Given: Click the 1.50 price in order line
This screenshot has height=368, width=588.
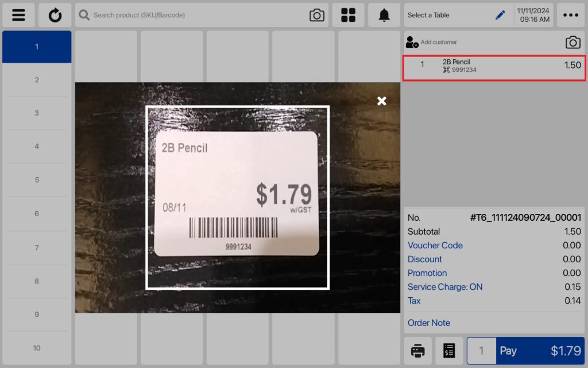Looking at the screenshot, I should (572, 65).
